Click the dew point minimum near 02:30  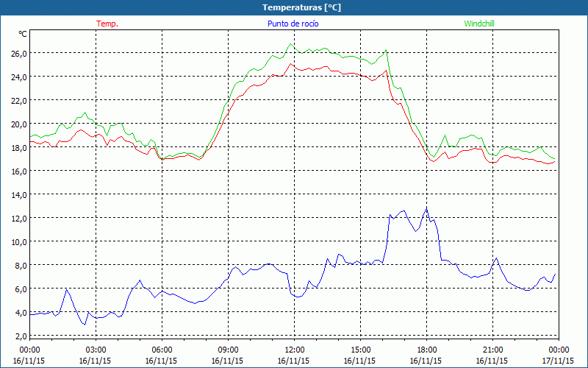coord(85,325)
